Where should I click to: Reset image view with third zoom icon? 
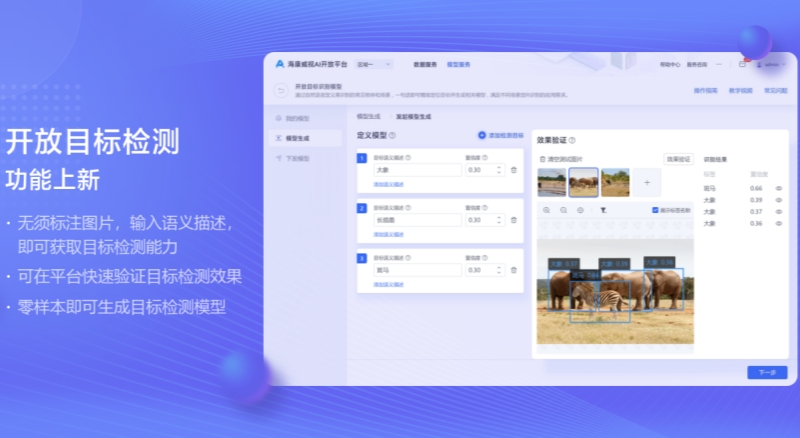point(580,210)
